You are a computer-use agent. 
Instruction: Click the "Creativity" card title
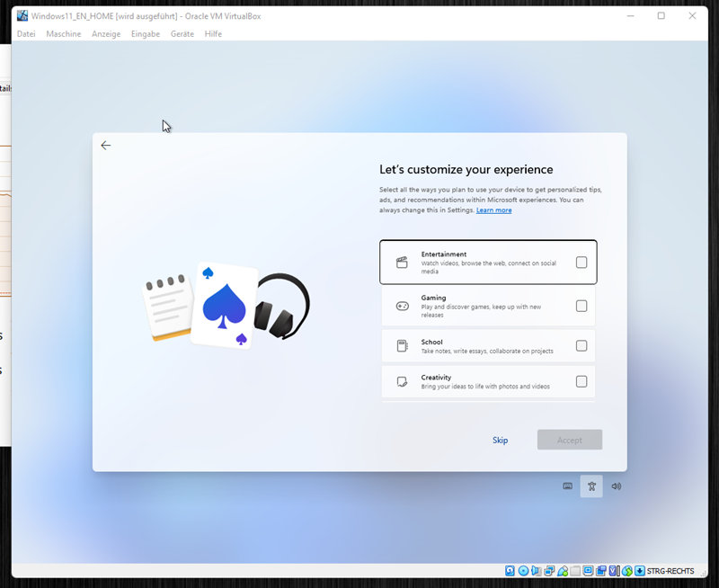436,378
